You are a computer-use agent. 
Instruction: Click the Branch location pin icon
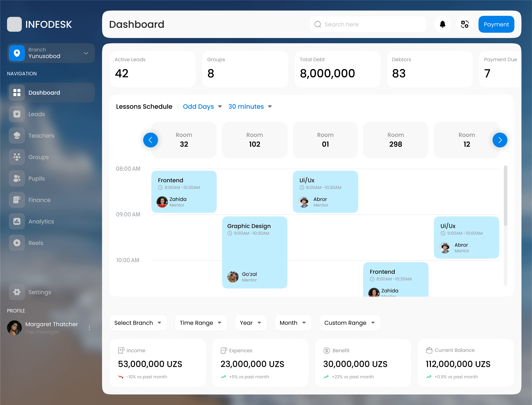click(17, 53)
